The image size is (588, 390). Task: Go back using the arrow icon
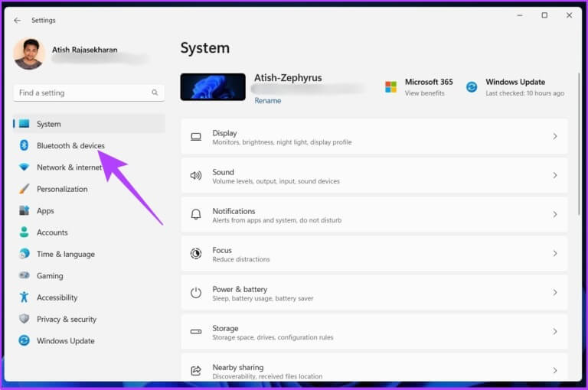pyautogui.click(x=18, y=20)
